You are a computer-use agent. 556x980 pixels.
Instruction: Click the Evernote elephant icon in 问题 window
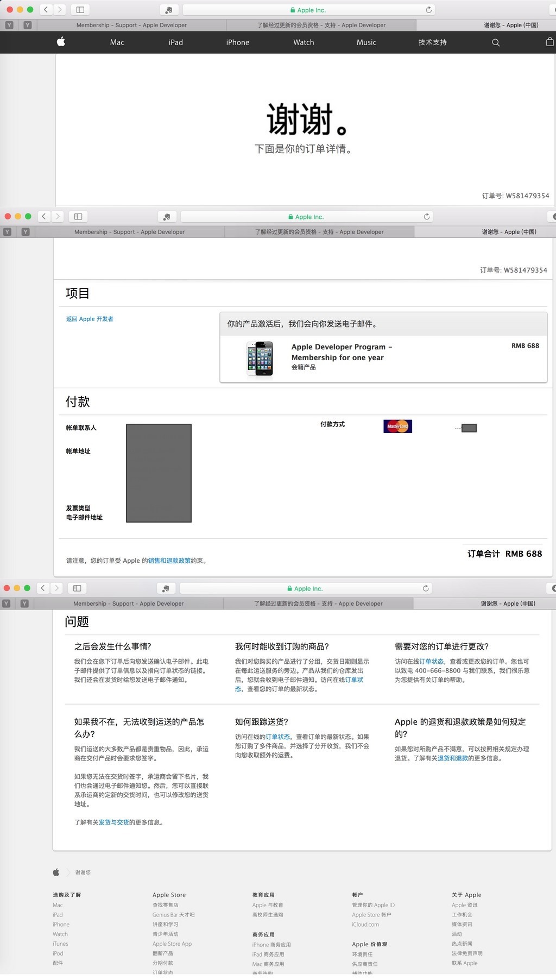(166, 588)
